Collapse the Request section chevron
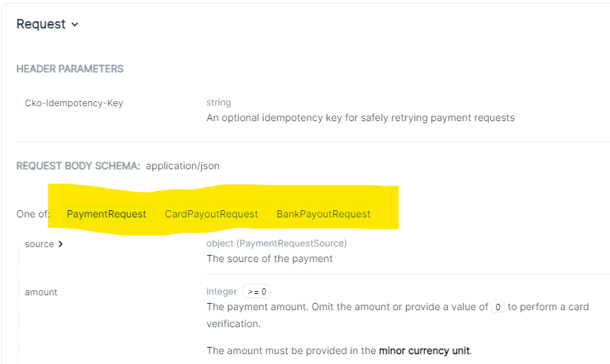This screenshot has width=610, height=364. [75, 25]
